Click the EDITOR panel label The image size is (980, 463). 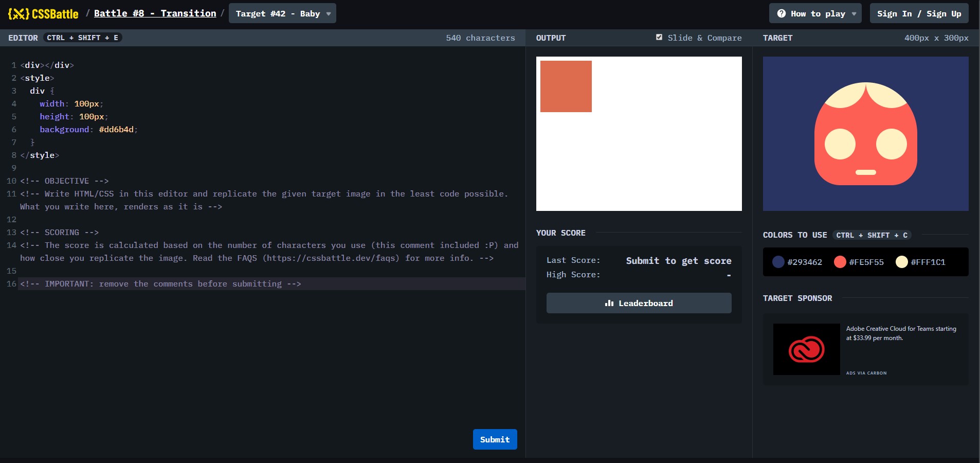(23, 37)
